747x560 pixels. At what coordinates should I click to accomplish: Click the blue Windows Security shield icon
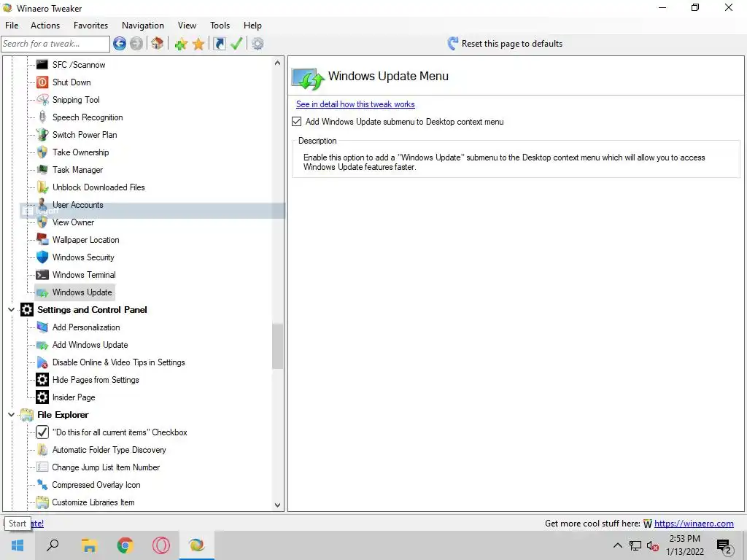click(x=42, y=257)
